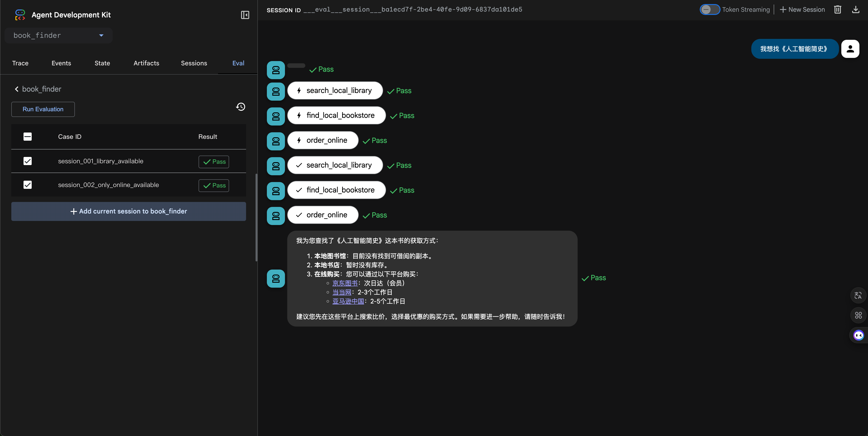The width and height of the screenshot is (868, 436).
Task: Open Pass result for session_001_library_available
Action: click(x=214, y=162)
